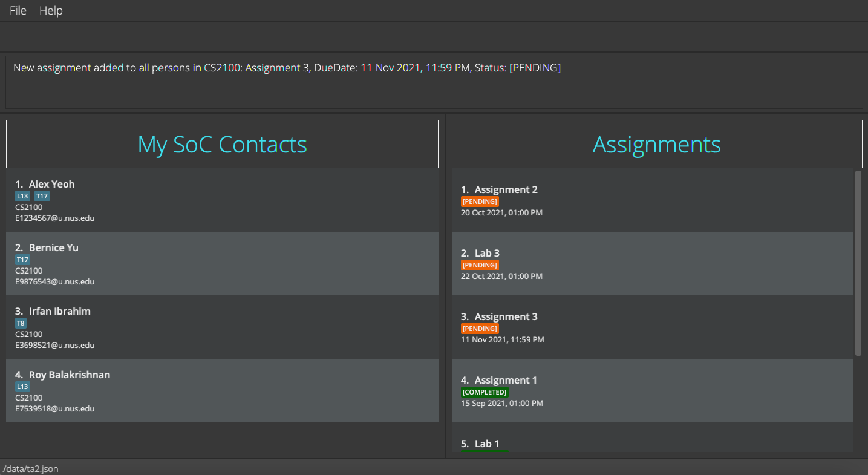Click the L13 tag on Roy Balakrishnan
The image size is (868, 475).
pyautogui.click(x=22, y=386)
